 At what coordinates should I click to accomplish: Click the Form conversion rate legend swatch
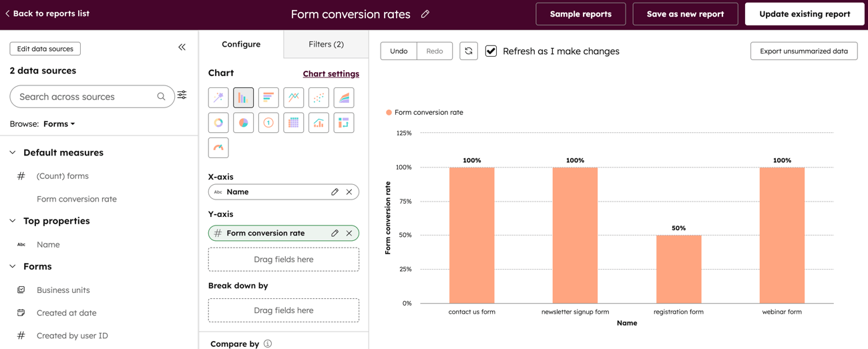coord(389,113)
